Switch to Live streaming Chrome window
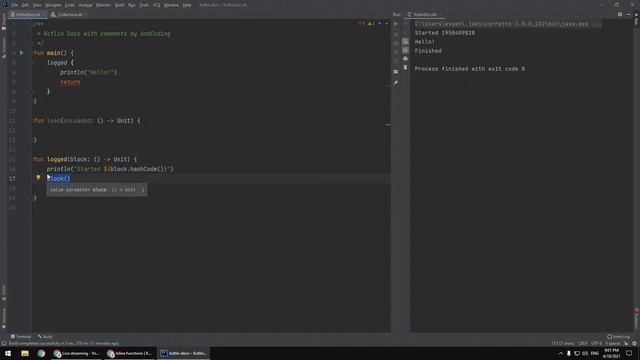The width and height of the screenshot is (640, 360). tap(76, 353)
